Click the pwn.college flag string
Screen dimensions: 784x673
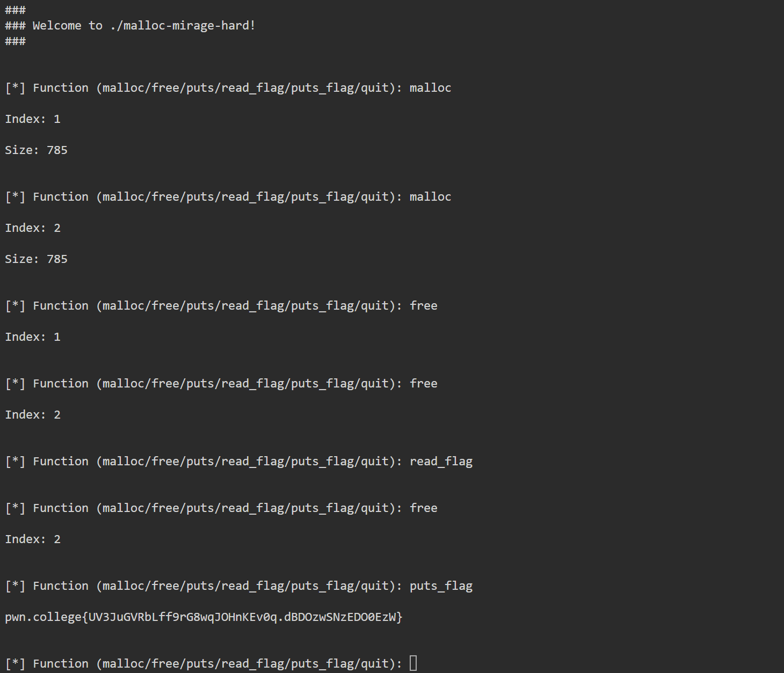click(204, 617)
